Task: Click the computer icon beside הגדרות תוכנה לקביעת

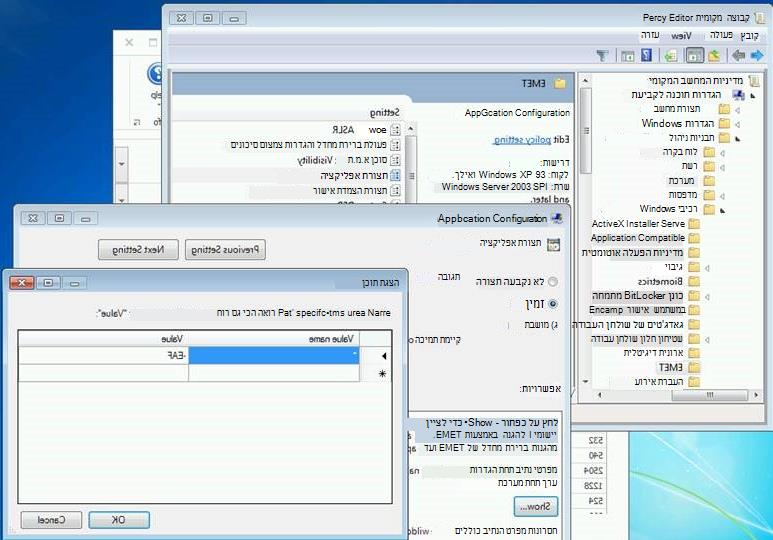Action: tap(738, 95)
